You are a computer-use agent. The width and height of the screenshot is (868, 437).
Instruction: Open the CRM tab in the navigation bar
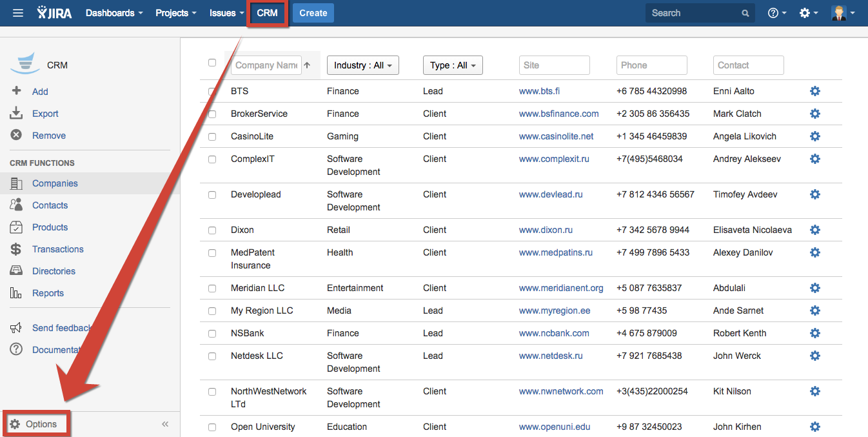[267, 13]
